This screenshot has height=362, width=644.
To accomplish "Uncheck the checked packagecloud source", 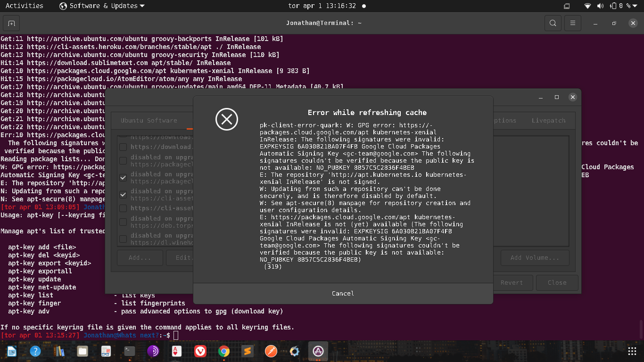I will point(123,178).
